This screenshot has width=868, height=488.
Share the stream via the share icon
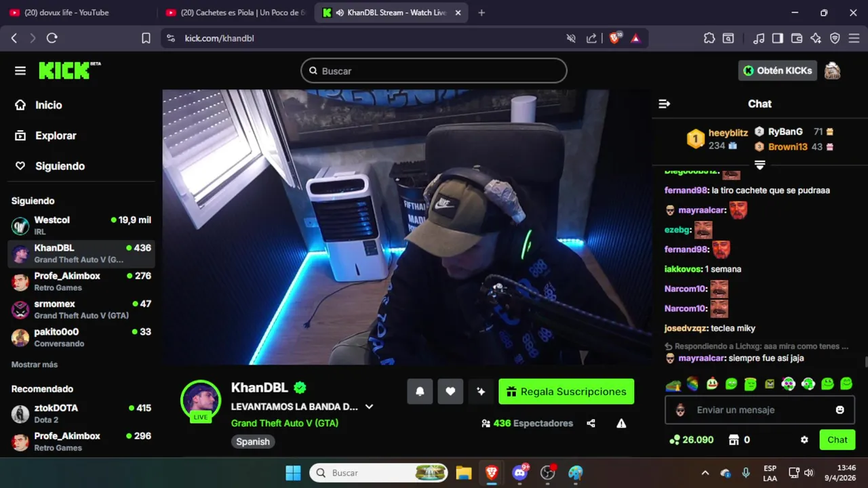591,424
